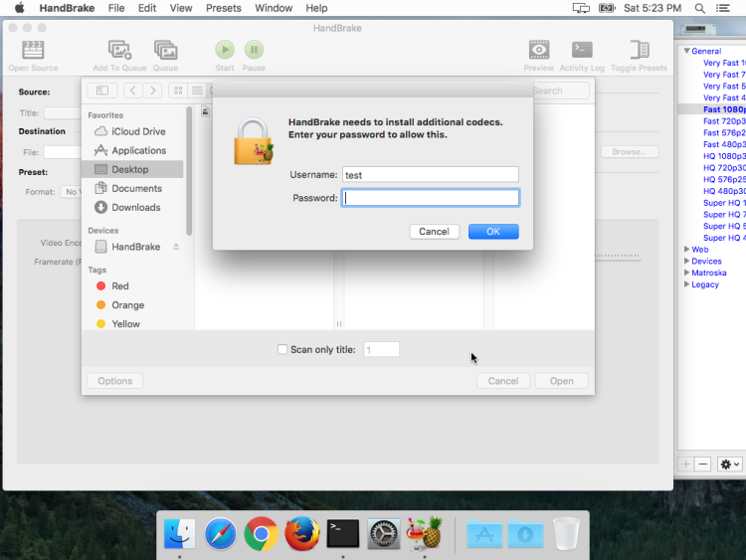Cancel the file open dialog

coord(503,381)
